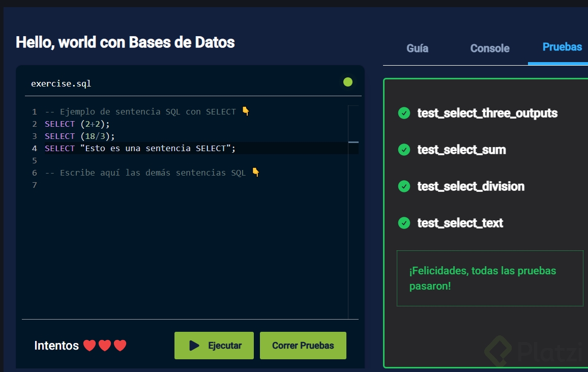The image size is (588, 372).
Task: Click the test_select_division label
Action: (471, 186)
